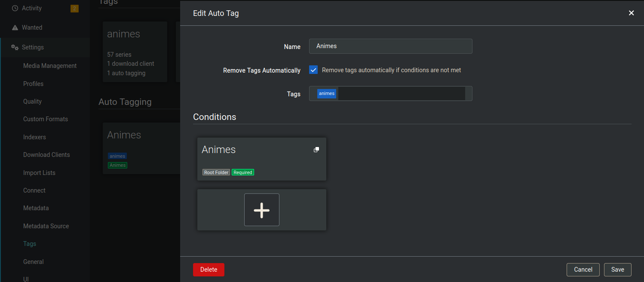Close the Edit Auto Tag dialog

point(631,13)
